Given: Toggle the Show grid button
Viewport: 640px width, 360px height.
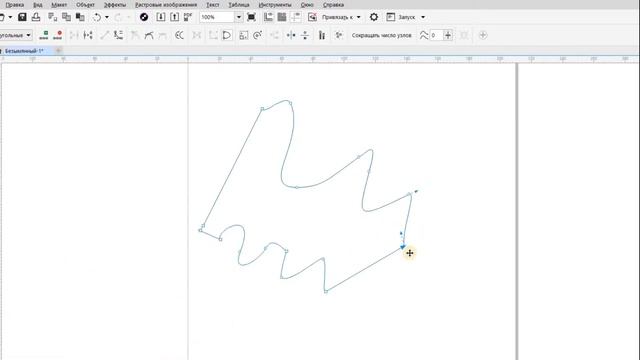Looking at the screenshot, I should (x=282, y=17).
